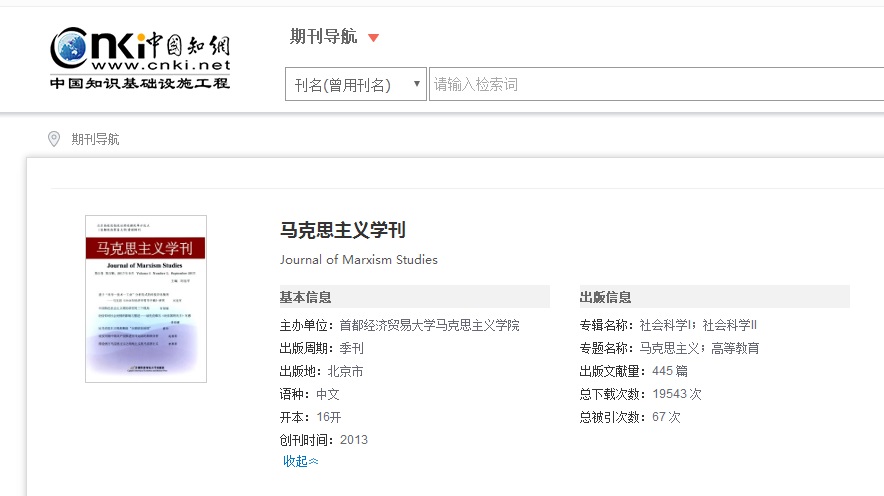Select the journal title 马克思主义学刊 heading

pyautogui.click(x=343, y=230)
